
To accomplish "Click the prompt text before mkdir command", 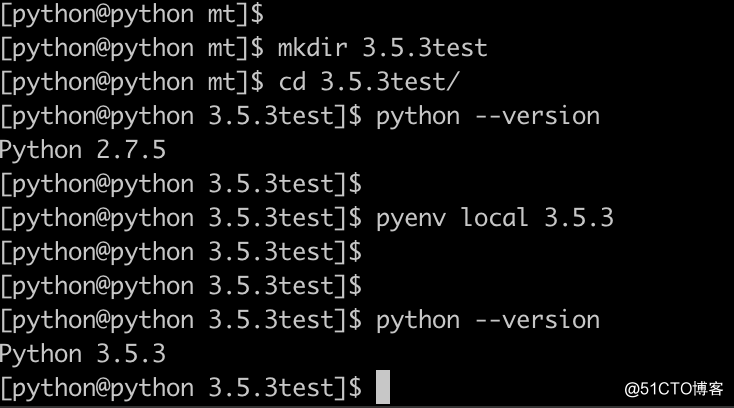I will [132, 49].
